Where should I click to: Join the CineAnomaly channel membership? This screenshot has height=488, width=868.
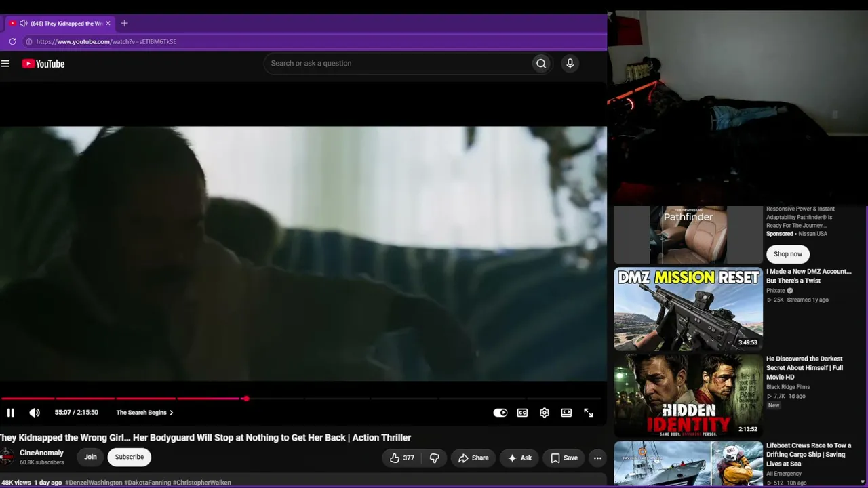coord(90,457)
